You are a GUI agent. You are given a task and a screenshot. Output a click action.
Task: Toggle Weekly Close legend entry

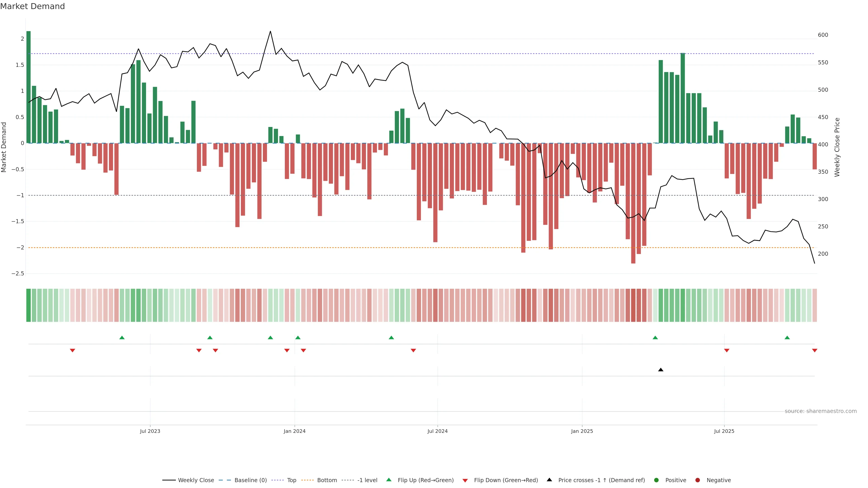click(x=196, y=480)
